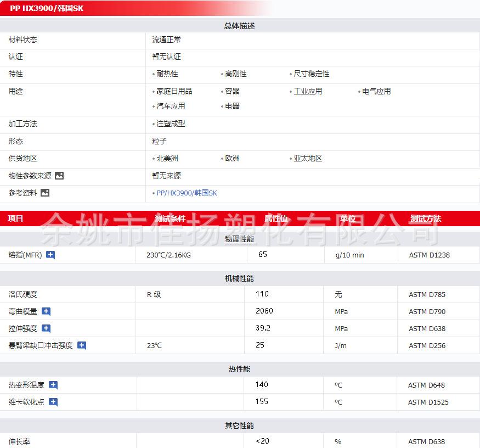480x448 pixels.
Task: Click the R 级 test condition
Action: point(154,294)
